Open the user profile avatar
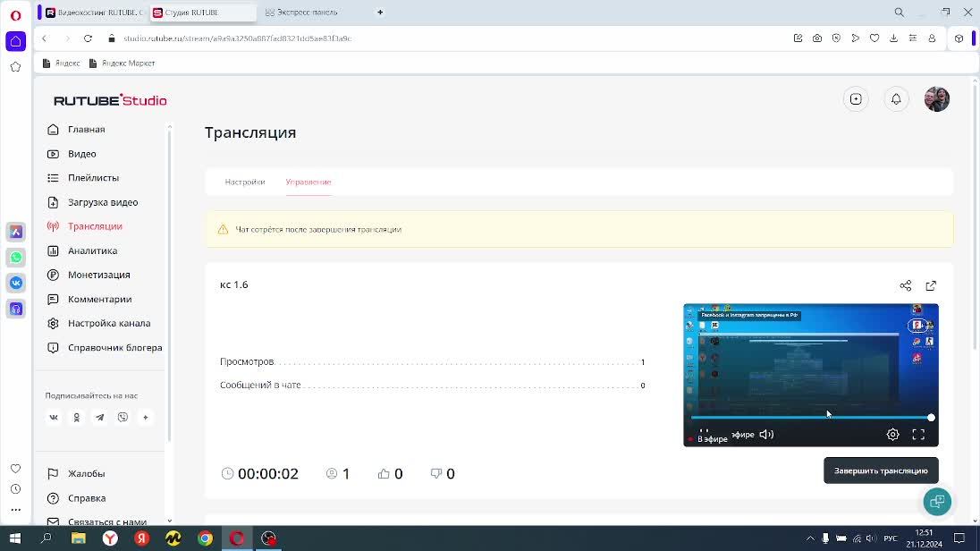The width and height of the screenshot is (980, 551). click(x=936, y=99)
